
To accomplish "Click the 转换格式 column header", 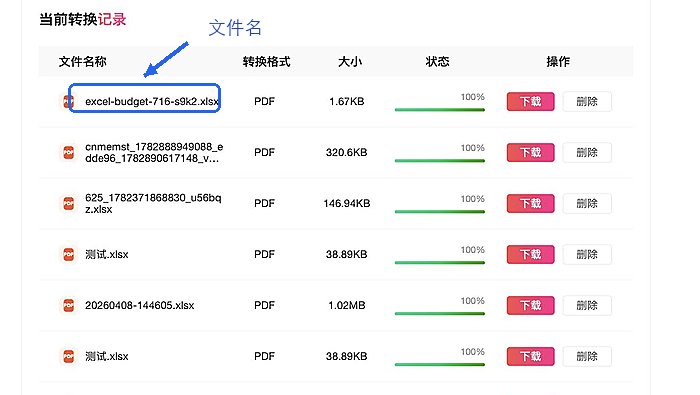I will [x=267, y=62].
